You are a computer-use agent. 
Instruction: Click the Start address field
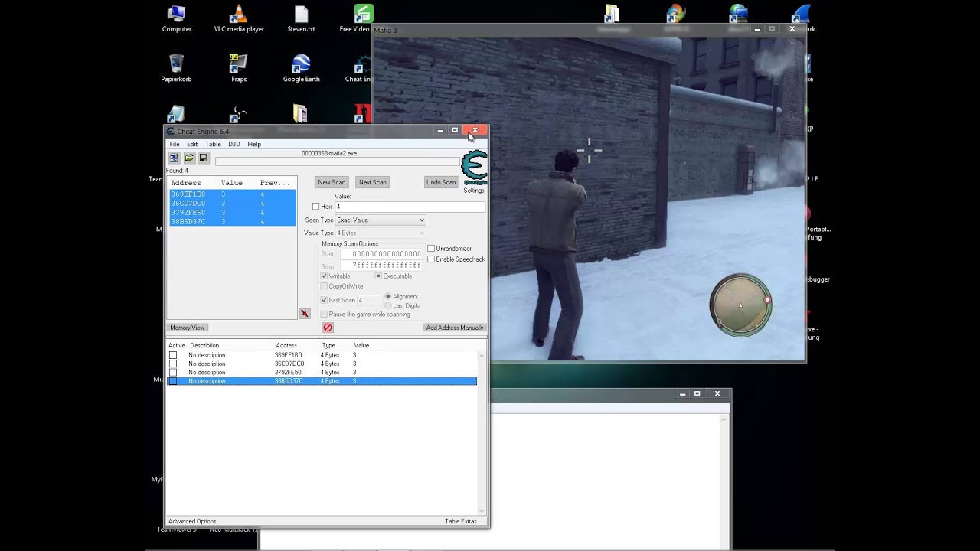(381, 254)
